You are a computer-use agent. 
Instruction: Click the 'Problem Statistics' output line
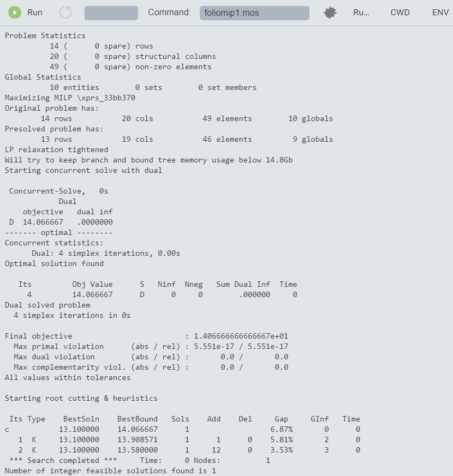tap(45, 36)
